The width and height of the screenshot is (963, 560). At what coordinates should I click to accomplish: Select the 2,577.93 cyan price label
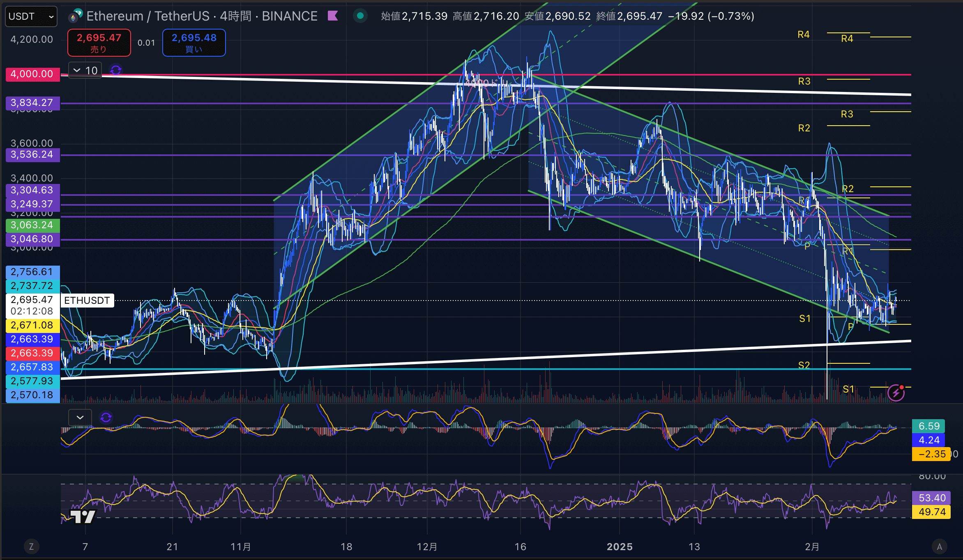pos(32,381)
